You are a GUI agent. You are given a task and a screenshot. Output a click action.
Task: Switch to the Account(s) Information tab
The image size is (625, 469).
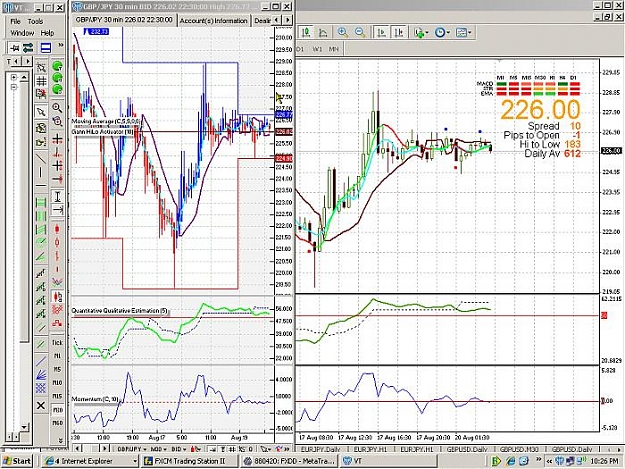pyautogui.click(x=213, y=20)
